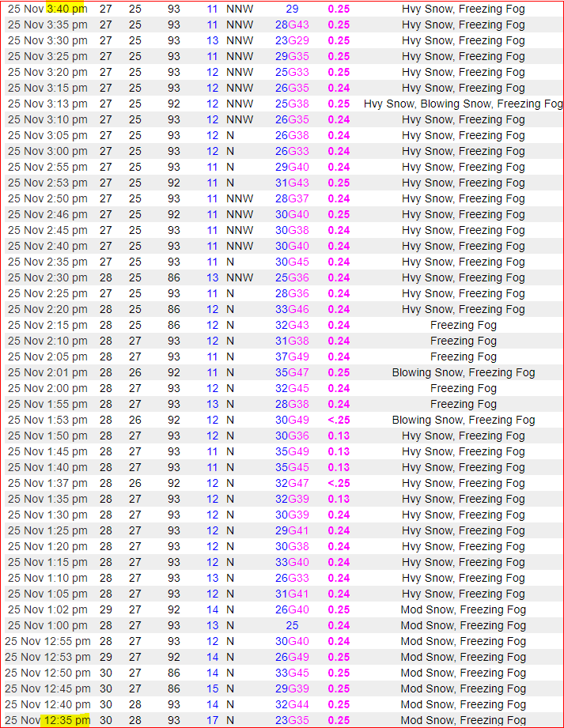Select '25G36' in the 2:30 pm row
564x728 pixels.
tap(292, 277)
